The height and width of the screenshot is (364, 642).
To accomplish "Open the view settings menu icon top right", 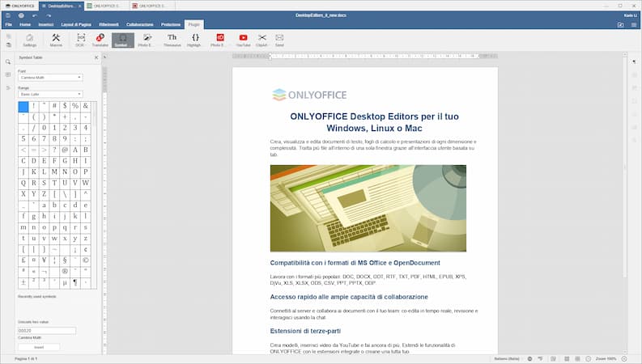I will coord(634,24).
